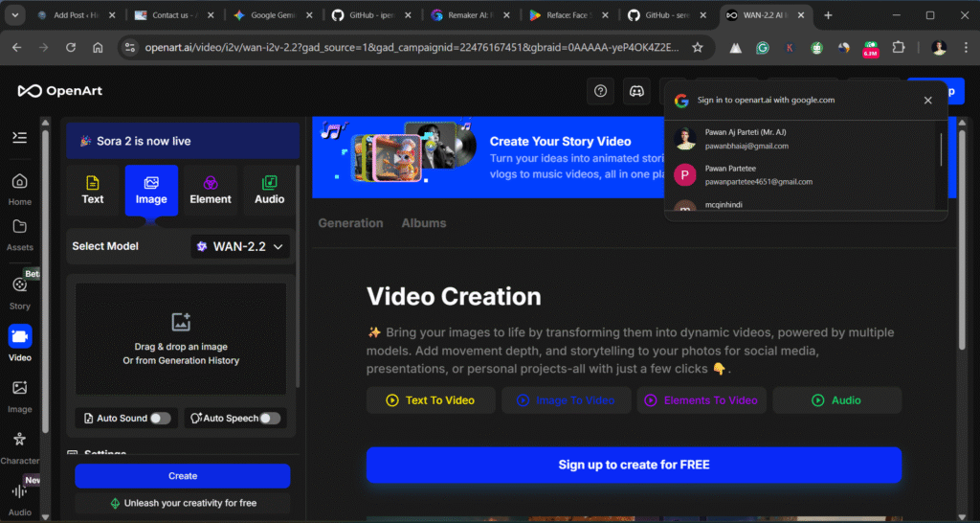Choose Text To Video button
The height and width of the screenshot is (523, 980).
(x=431, y=400)
